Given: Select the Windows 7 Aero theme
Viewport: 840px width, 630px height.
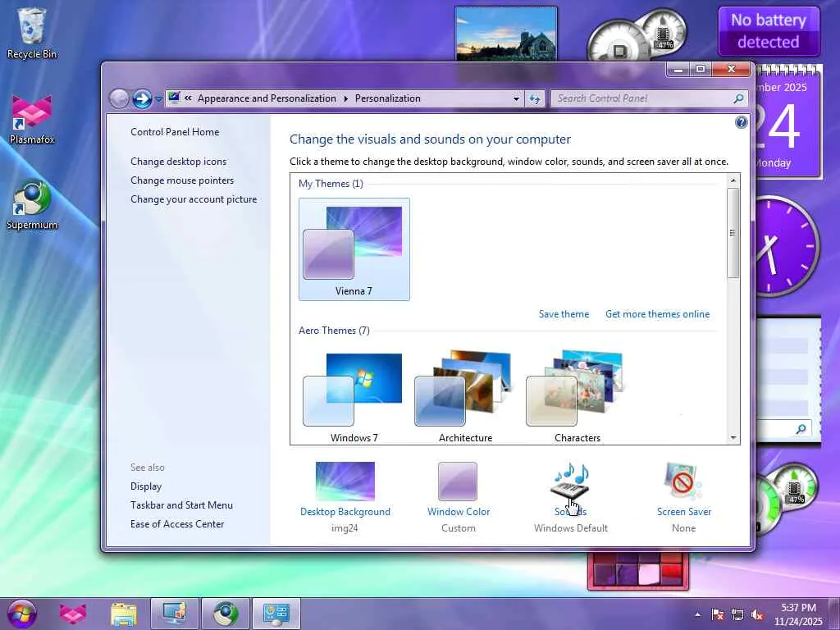Looking at the screenshot, I should pyautogui.click(x=354, y=397).
